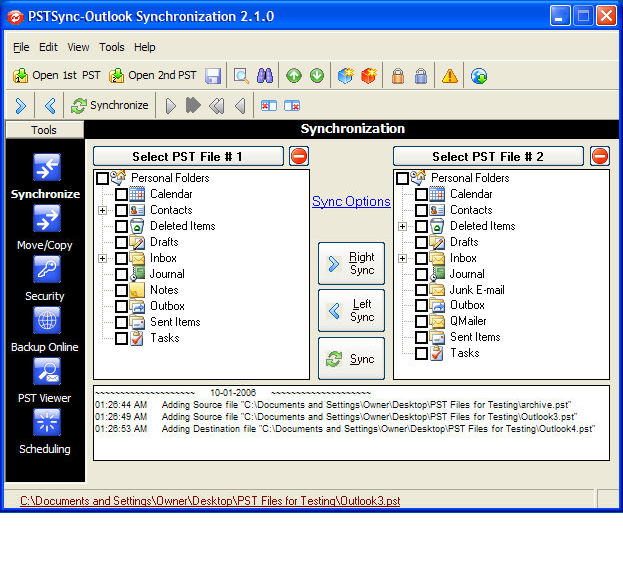
Task: Click the left pane close toolbar icon
Action: pos(269,106)
